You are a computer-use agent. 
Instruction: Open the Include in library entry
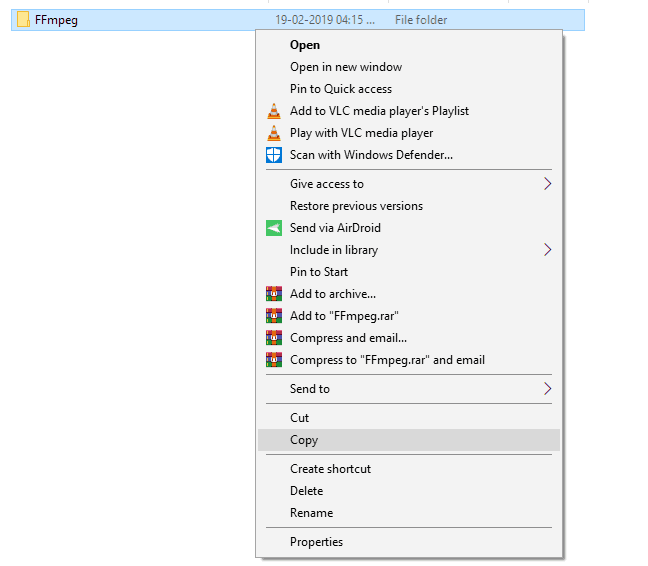pyautogui.click(x=409, y=250)
